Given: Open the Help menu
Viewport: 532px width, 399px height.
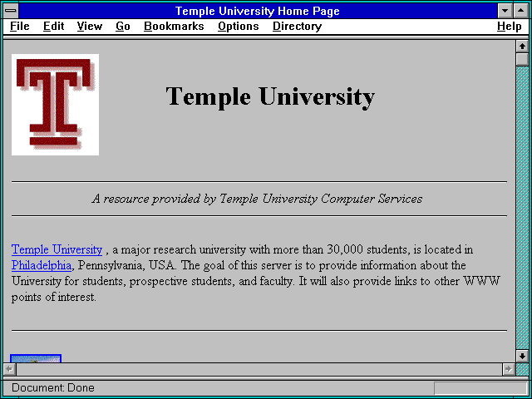Looking at the screenshot, I should tap(510, 27).
